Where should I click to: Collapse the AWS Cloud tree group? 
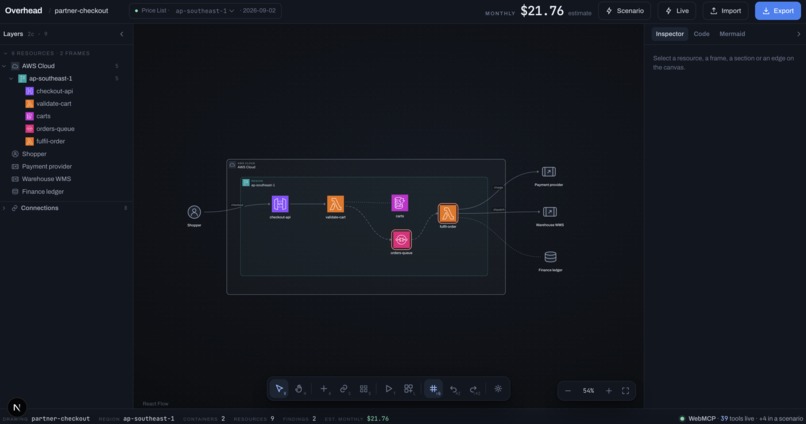pos(5,66)
